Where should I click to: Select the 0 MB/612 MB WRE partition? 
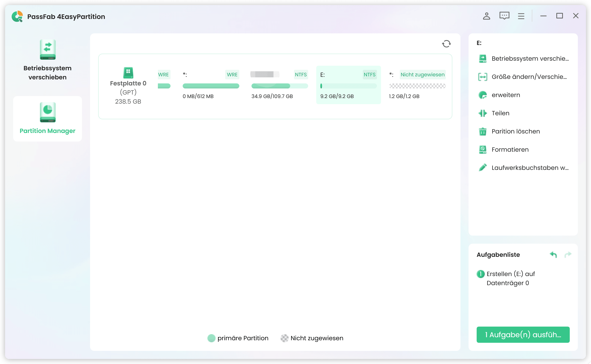[x=210, y=85]
